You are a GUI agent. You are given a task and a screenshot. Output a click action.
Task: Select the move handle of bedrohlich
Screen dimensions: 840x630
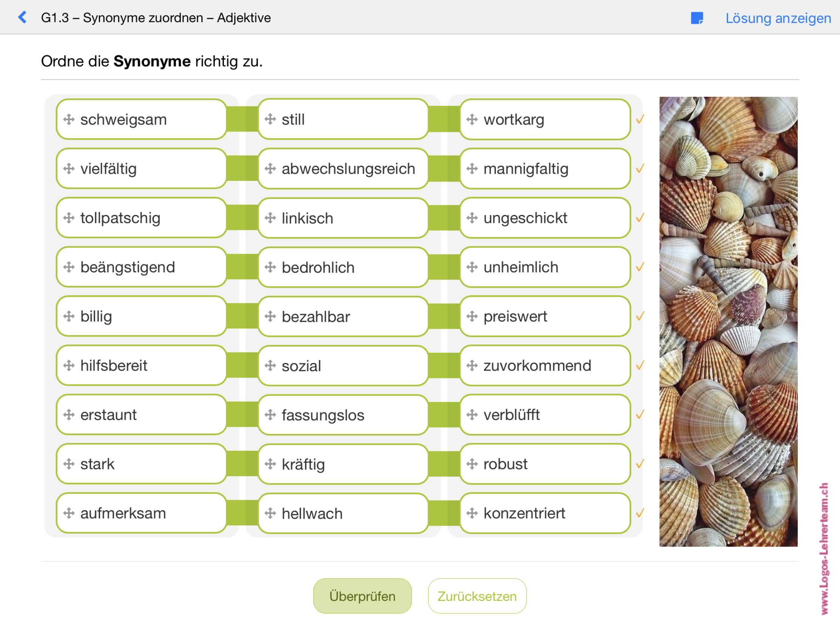coord(270,267)
